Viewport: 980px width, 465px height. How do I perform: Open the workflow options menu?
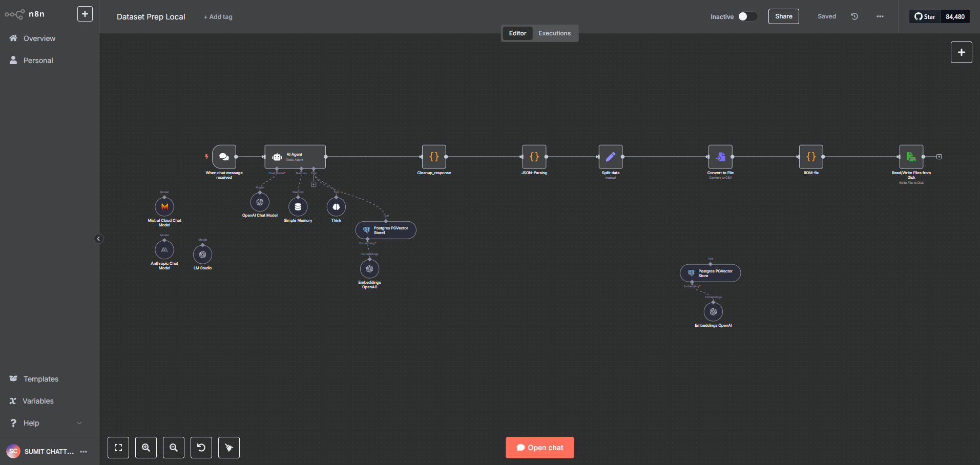coord(880,16)
